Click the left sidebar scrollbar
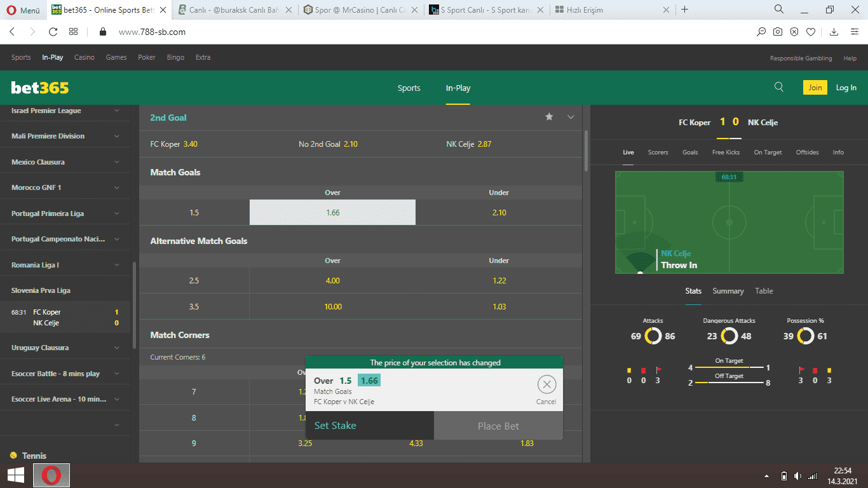This screenshot has height=488, width=868. click(x=133, y=305)
